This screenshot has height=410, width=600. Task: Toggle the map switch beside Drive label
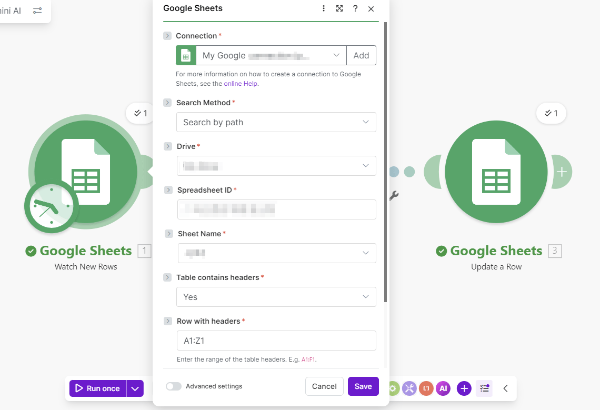pyautogui.click(x=168, y=146)
